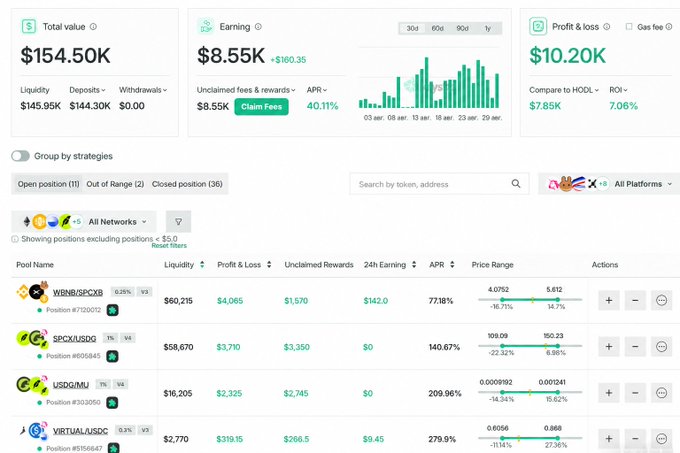This screenshot has width=680, height=453.
Task: Click the Earning card icon
Action: [206, 26]
